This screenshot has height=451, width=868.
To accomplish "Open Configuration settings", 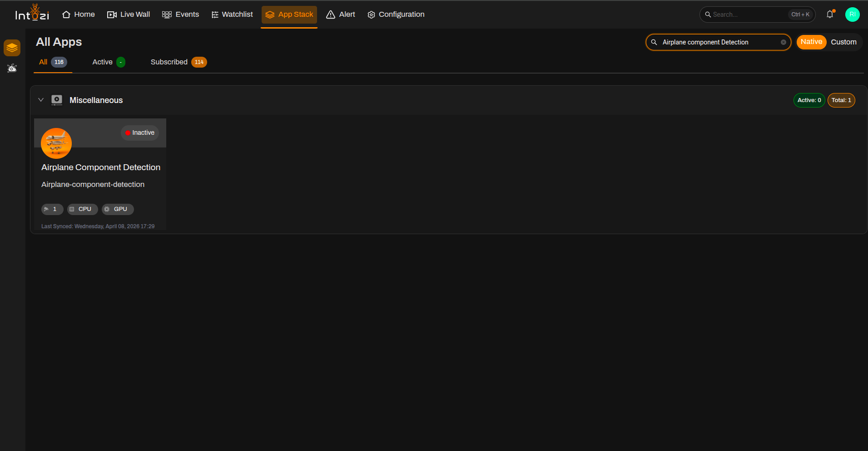I will click(396, 15).
